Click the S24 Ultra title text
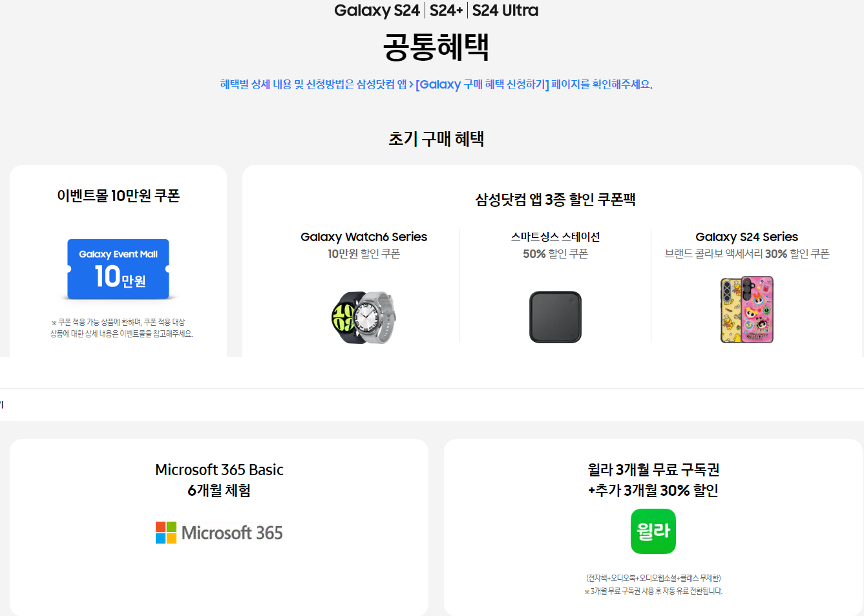 click(x=505, y=10)
